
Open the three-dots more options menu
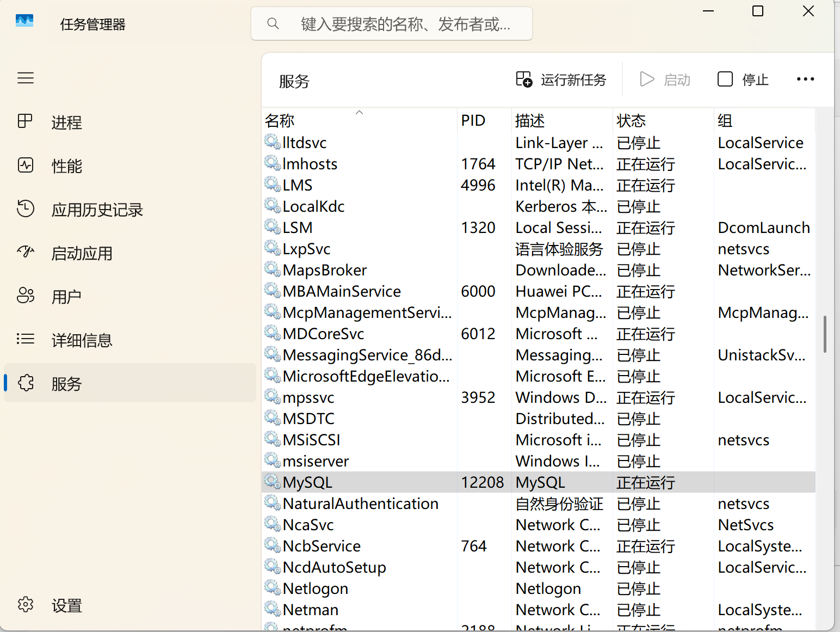click(805, 79)
